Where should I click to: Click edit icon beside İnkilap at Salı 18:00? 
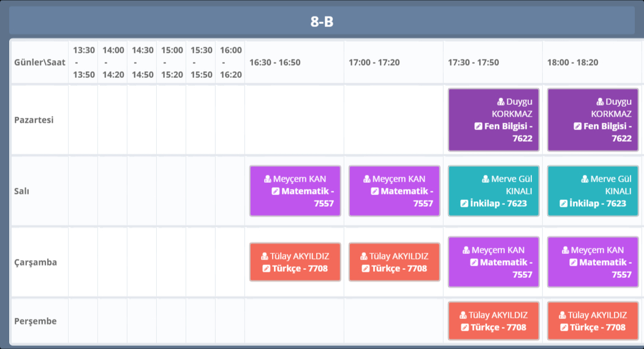click(563, 204)
